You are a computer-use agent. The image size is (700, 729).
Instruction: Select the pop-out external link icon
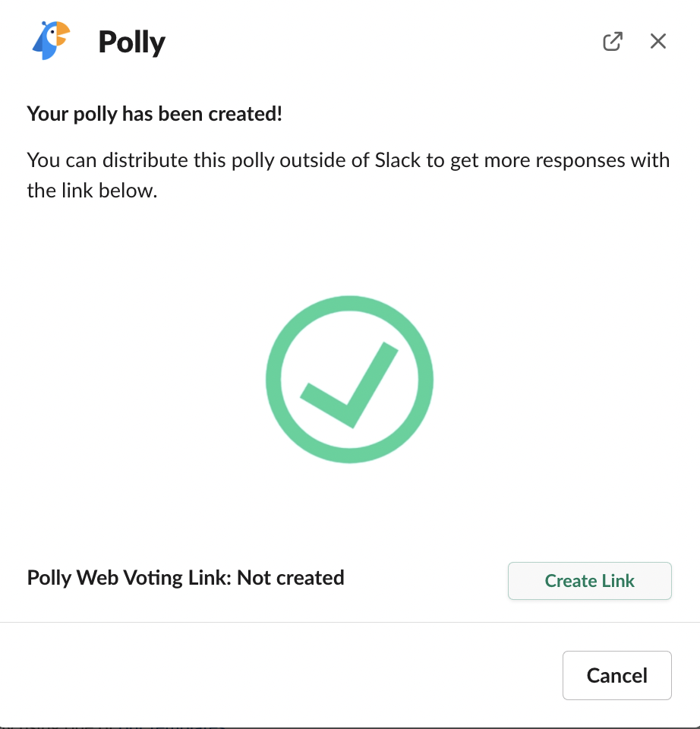pyautogui.click(x=613, y=41)
